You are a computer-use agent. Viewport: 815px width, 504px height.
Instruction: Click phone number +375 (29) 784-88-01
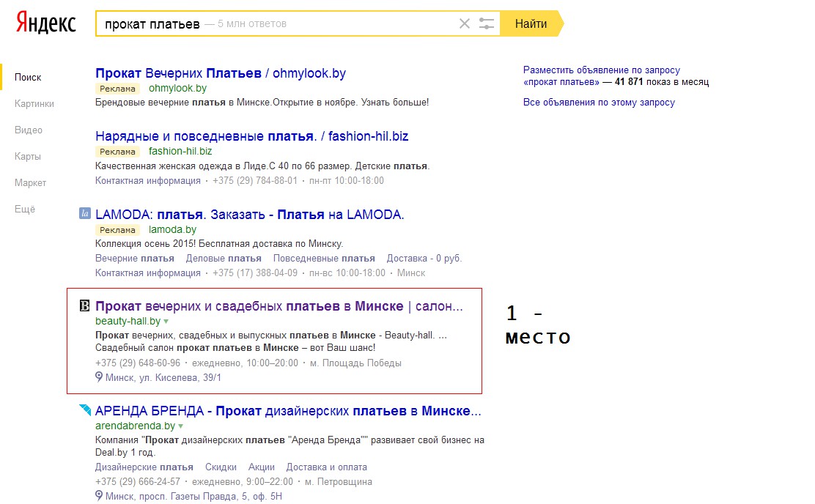[255, 180]
